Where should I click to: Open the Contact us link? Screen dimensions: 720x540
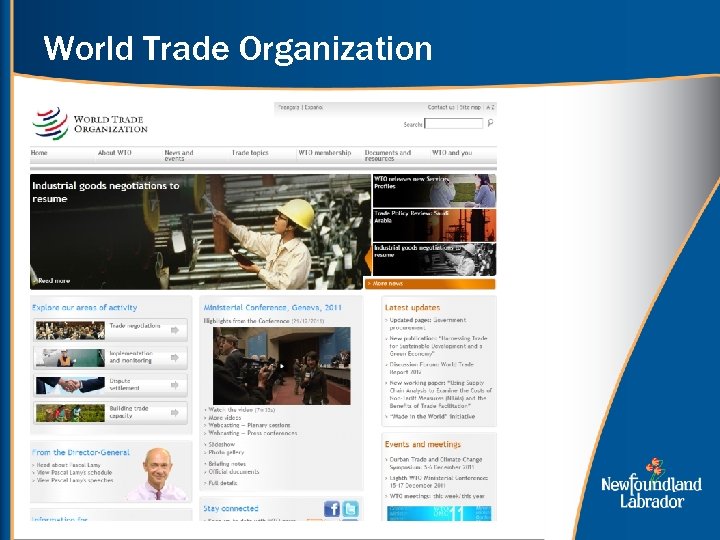pyautogui.click(x=441, y=107)
